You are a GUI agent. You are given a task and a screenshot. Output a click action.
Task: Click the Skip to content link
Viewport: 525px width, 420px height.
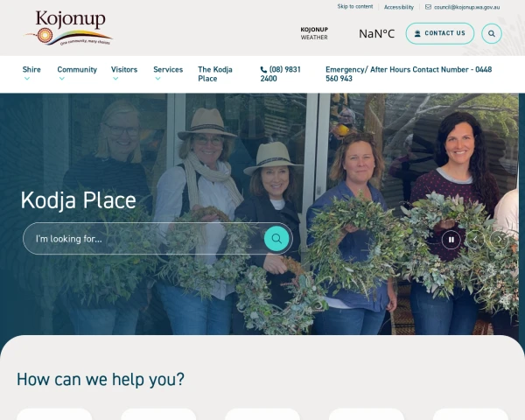click(x=355, y=6)
